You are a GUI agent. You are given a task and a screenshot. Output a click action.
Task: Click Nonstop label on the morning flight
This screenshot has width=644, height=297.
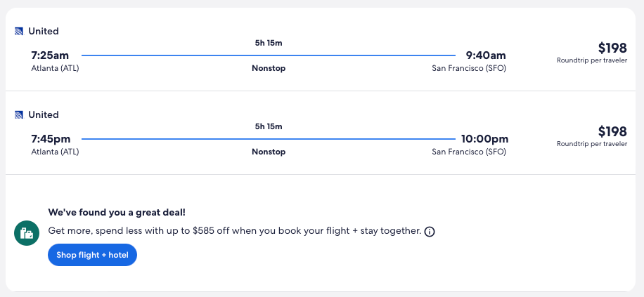269,68
